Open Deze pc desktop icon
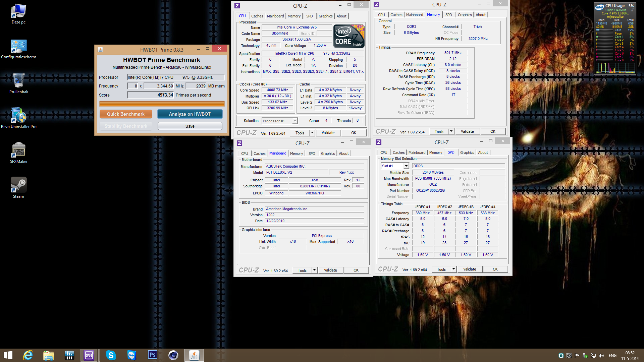Viewport: 644px width, 362px height. [18, 14]
